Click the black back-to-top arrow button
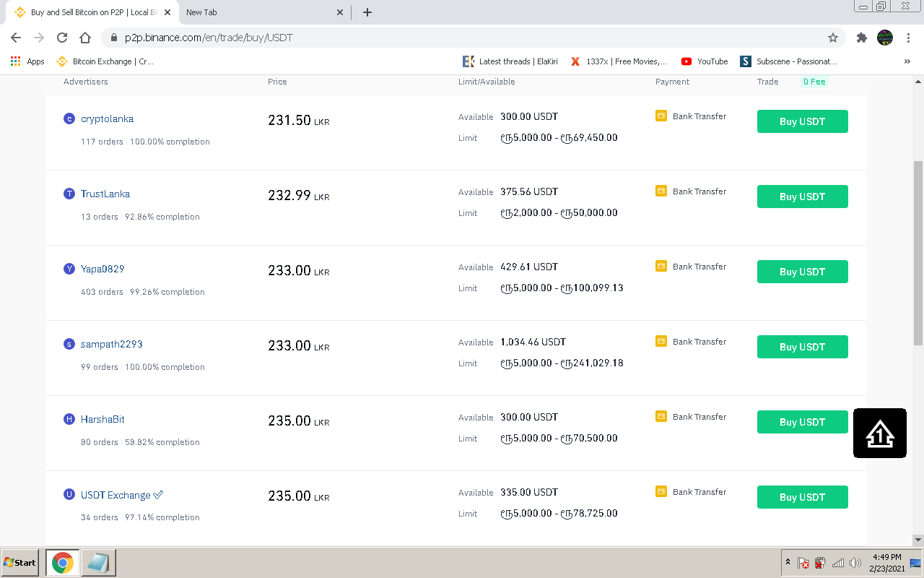Screen dimensions: 924x578 click(x=879, y=433)
